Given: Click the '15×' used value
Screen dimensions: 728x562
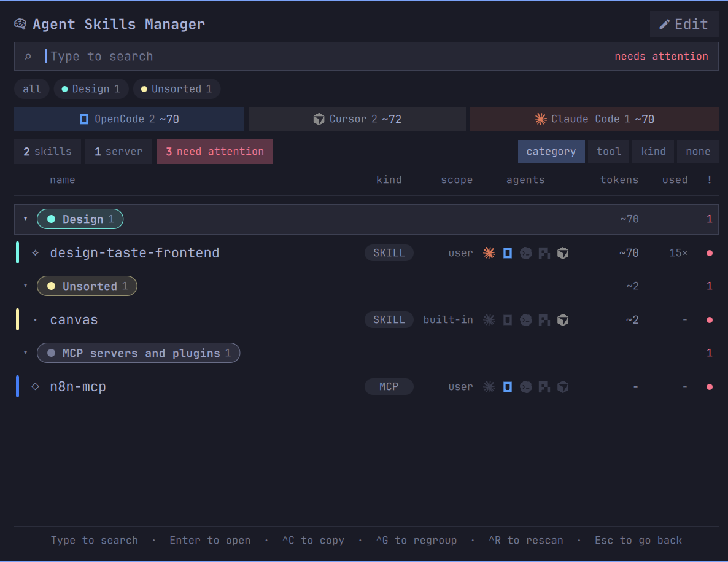Looking at the screenshot, I should (x=678, y=253).
